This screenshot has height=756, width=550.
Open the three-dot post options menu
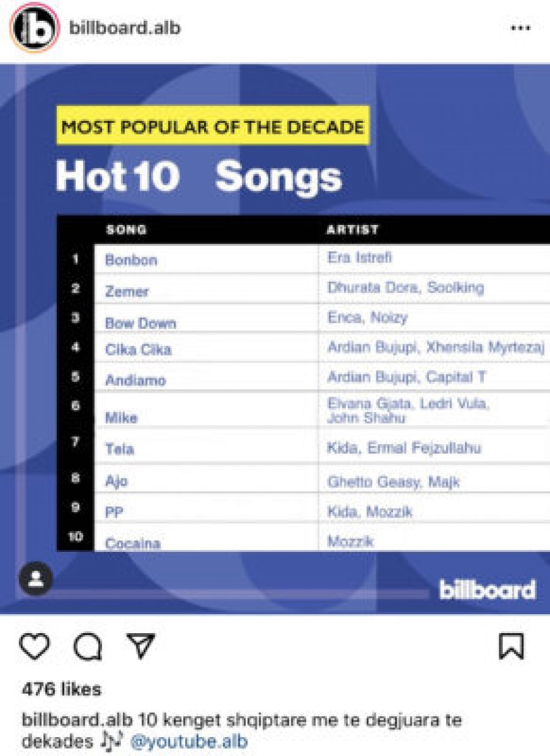click(x=520, y=28)
